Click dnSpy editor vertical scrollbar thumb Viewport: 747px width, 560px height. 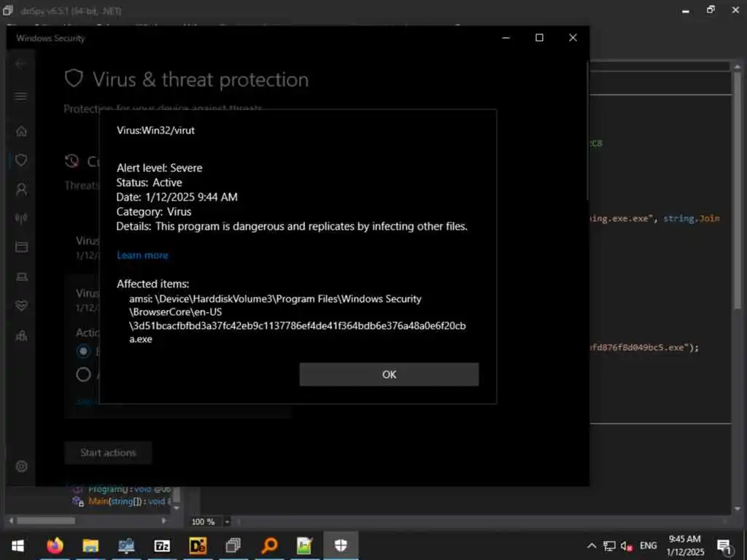[737, 190]
